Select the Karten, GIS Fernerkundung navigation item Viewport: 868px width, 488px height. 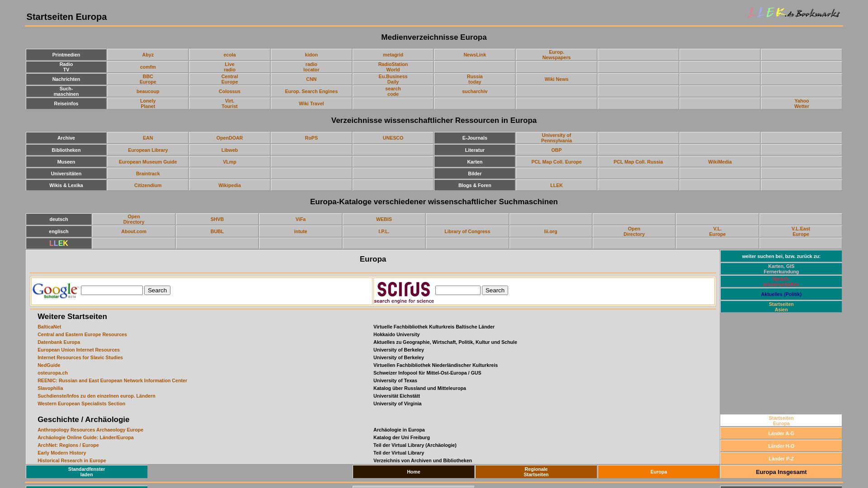coord(781,269)
